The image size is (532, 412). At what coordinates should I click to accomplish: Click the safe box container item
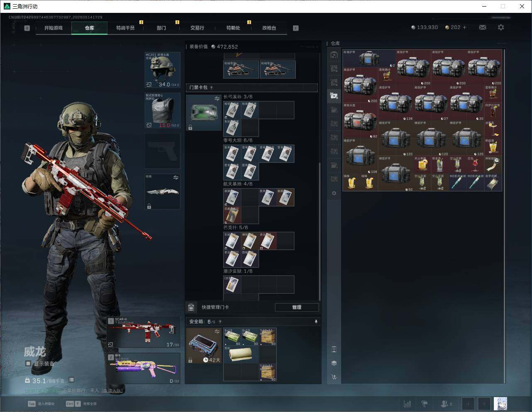click(x=204, y=346)
